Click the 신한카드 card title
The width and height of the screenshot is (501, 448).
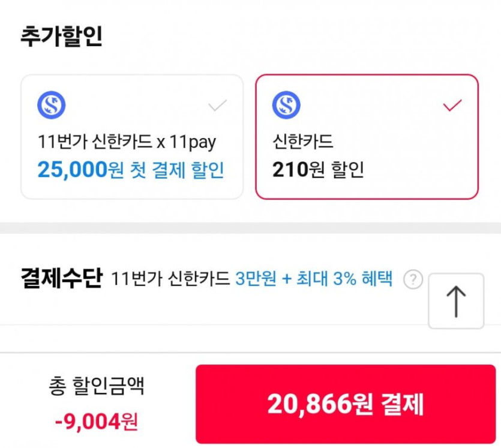(x=302, y=142)
